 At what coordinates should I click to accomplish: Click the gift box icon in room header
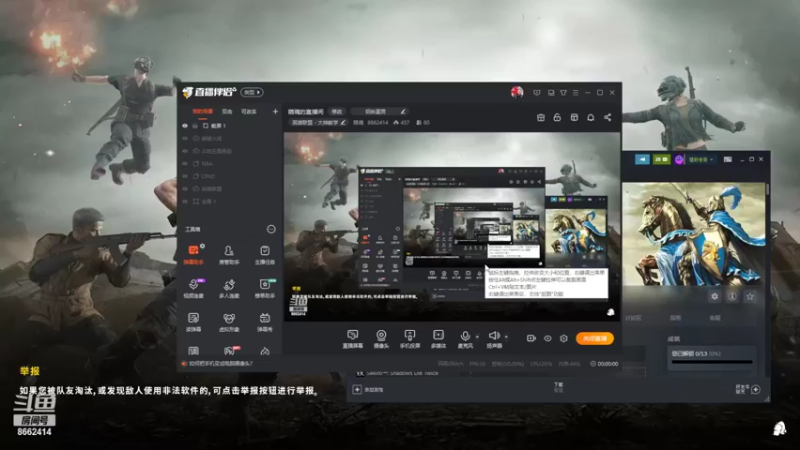pos(541,117)
